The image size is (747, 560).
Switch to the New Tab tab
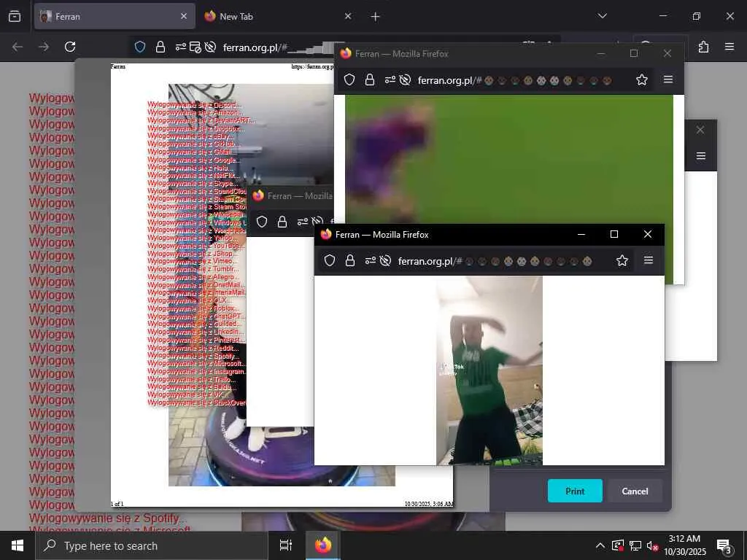click(x=277, y=16)
